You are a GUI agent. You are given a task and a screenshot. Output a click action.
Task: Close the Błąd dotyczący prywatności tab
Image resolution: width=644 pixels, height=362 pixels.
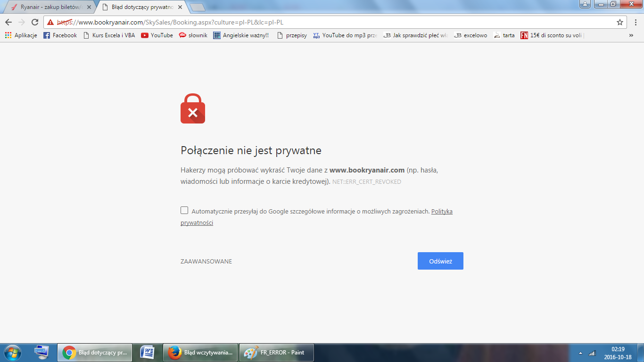(x=180, y=7)
